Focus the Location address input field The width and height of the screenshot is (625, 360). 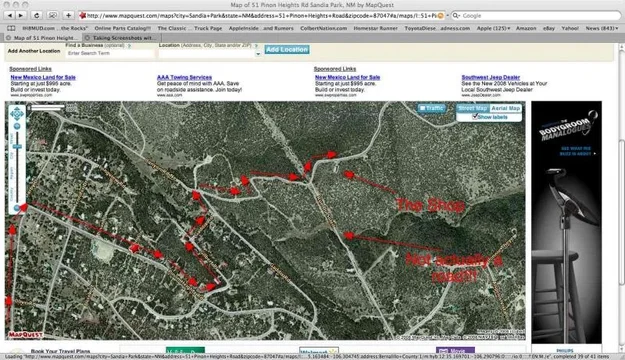point(206,53)
